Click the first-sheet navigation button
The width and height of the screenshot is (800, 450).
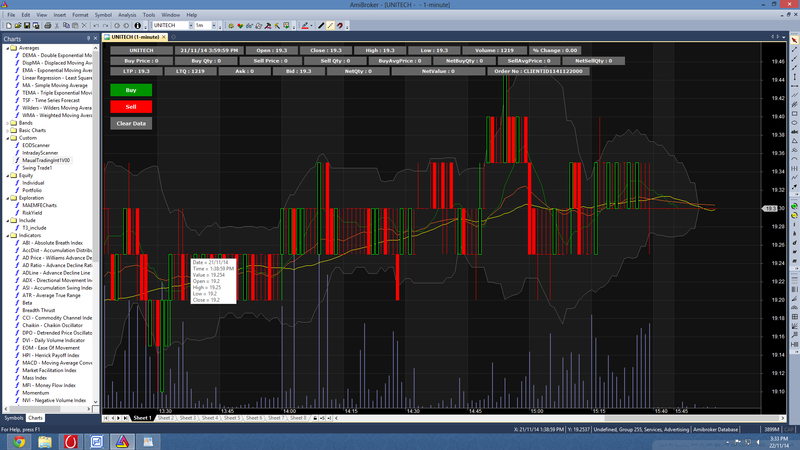click(106, 418)
